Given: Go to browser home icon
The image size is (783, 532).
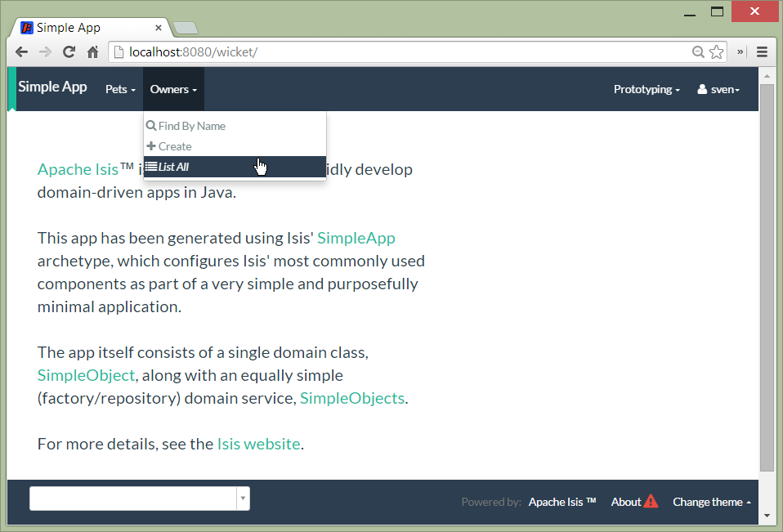Looking at the screenshot, I should pyautogui.click(x=92, y=51).
